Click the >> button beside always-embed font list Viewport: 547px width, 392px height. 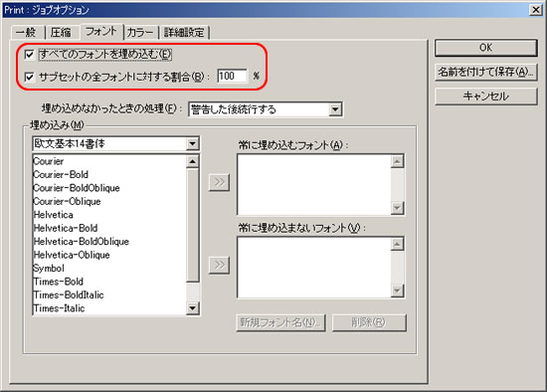219,182
